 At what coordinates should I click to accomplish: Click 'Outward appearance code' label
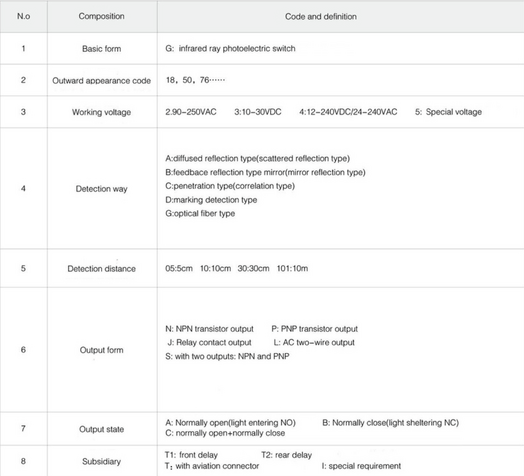pyautogui.click(x=102, y=81)
